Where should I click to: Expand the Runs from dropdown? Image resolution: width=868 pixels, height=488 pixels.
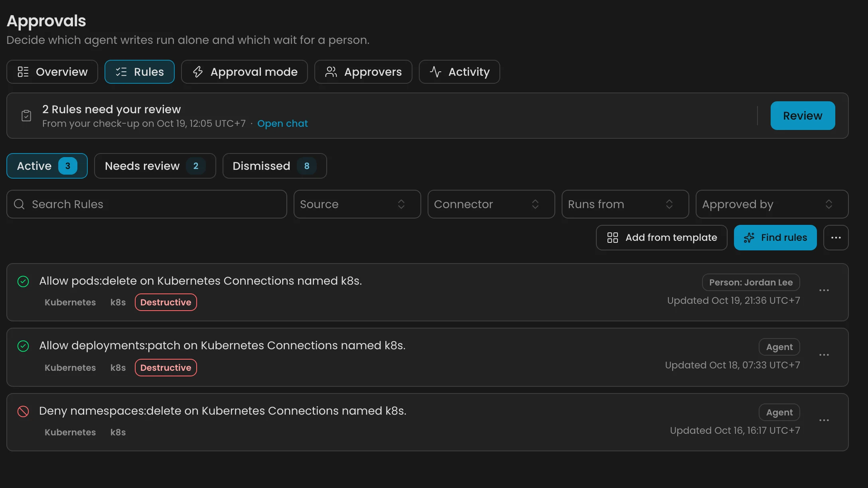click(x=625, y=204)
